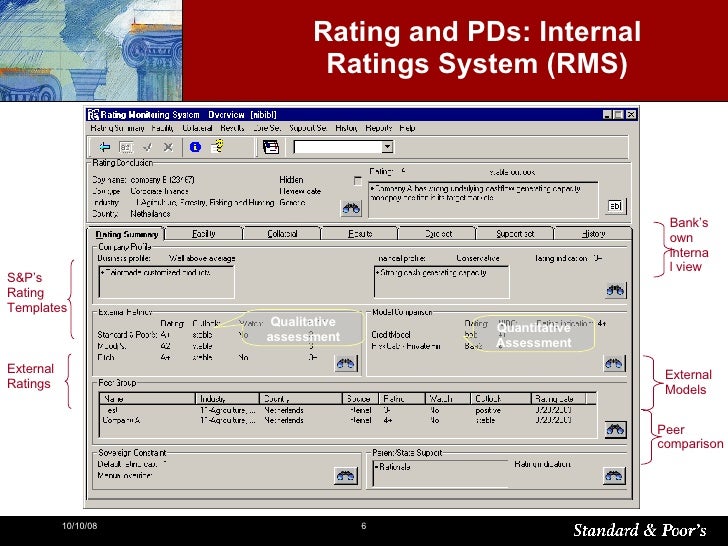
Task: Open the Collateral menu
Action: [199, 128]
